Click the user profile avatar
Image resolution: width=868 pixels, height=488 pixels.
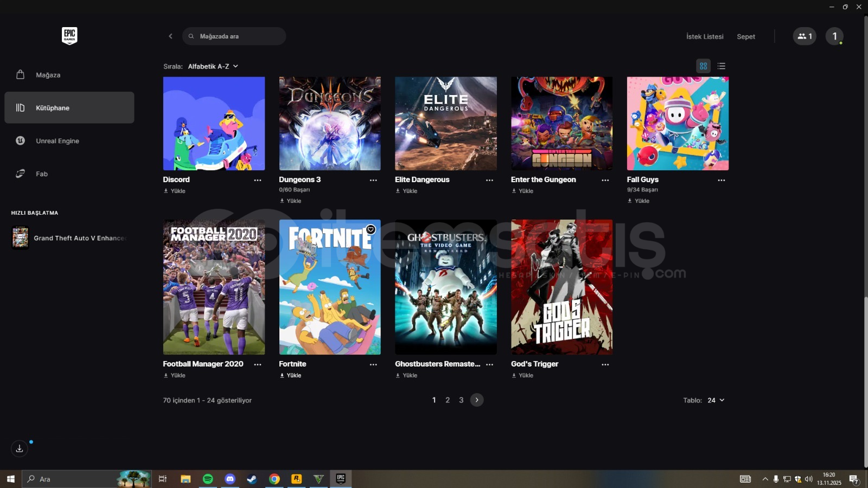(834, 36)
